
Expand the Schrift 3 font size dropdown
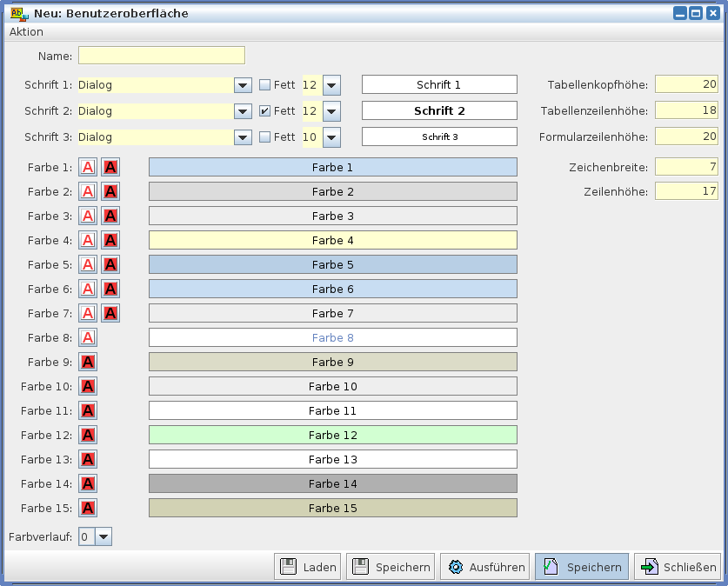click(331, 137)
